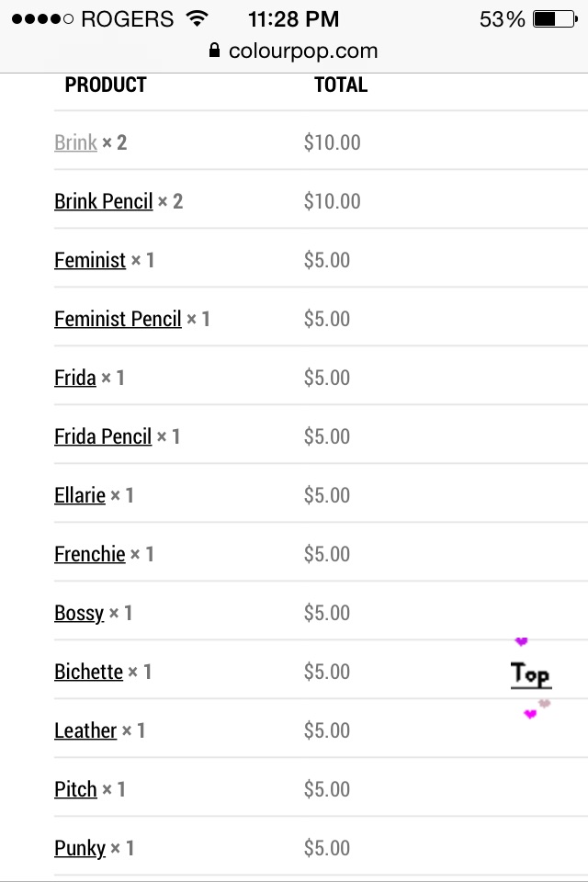The image size is (588, 882).
Task: Tap the battery icon in status bar
Action: tap(555, 19)
